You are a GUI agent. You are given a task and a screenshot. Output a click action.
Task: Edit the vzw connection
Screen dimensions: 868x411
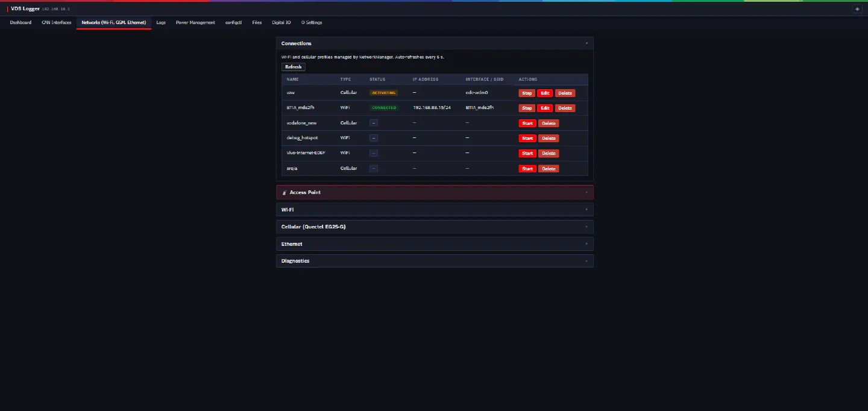click(x=545, y=93)
